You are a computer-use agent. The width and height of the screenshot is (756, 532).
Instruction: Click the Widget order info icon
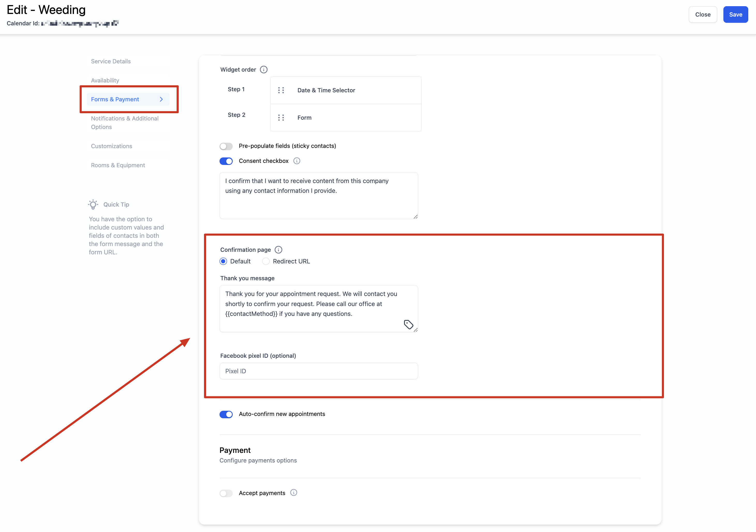(x=263, y=70)
